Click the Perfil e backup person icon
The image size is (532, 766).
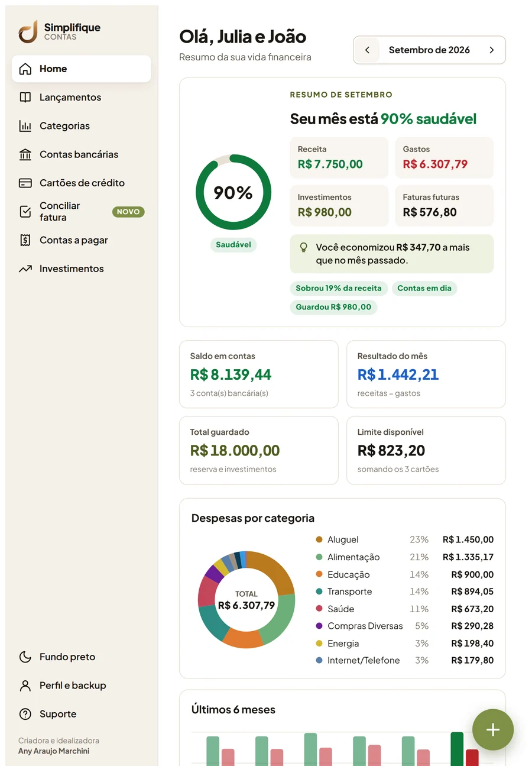click(x=25, y=686)
